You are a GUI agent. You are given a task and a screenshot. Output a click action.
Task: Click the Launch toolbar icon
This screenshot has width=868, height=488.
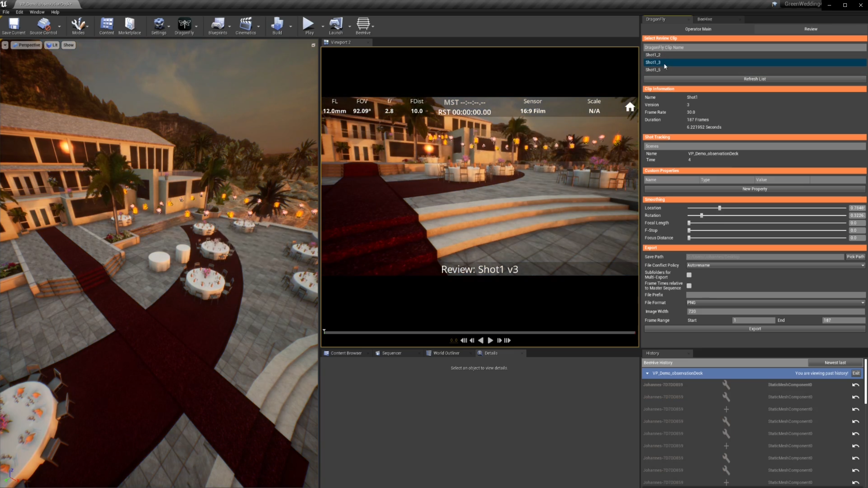336,26
